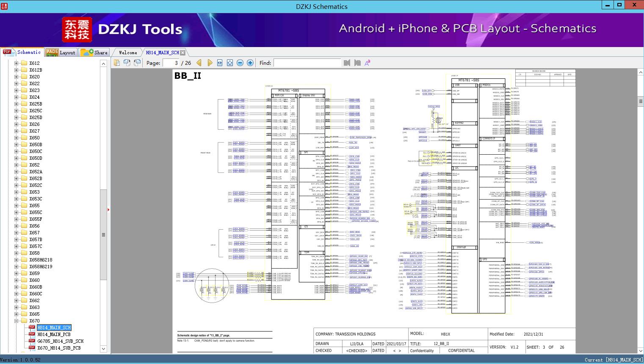Close the H814_MAIN_SCH tab with its X icon
This screenshot has width=644, height=364.
coord(182,53)
